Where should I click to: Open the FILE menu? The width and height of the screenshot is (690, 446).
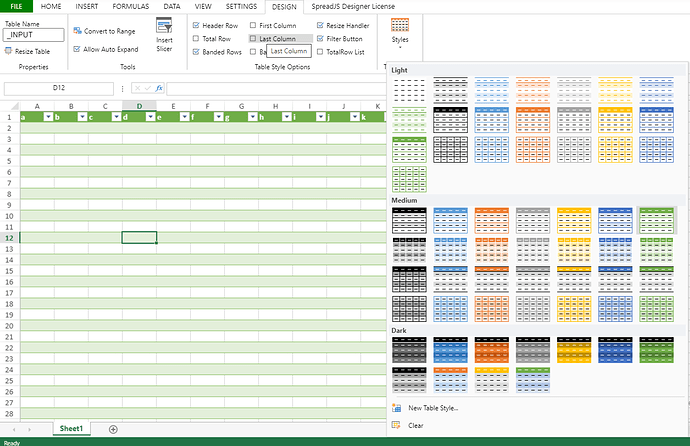(16, 6)
